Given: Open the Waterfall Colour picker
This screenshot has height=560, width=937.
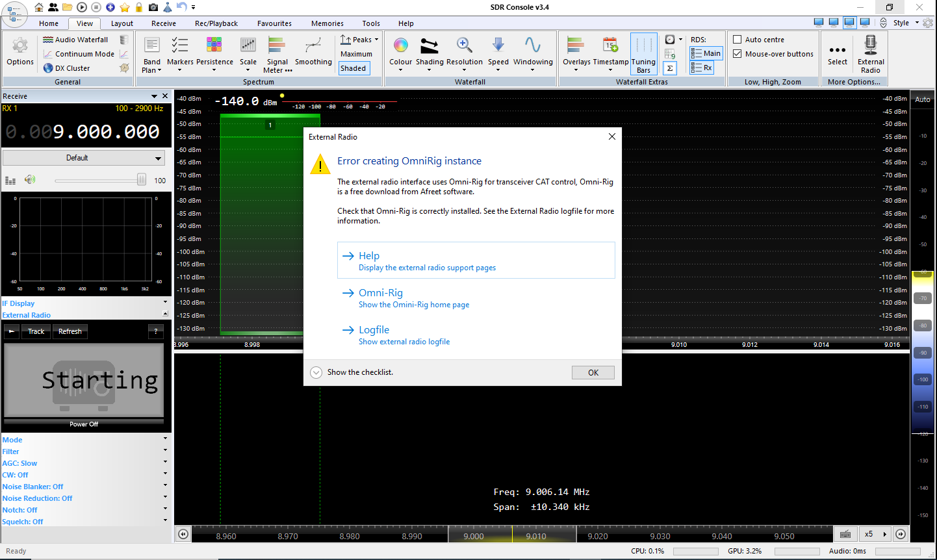Looking at the screenshot, I should [x=400, y=45].
